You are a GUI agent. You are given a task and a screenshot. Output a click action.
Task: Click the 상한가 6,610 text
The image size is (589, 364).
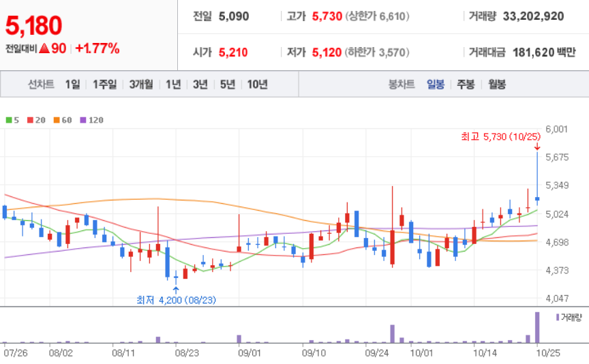[x=377, y=16]
